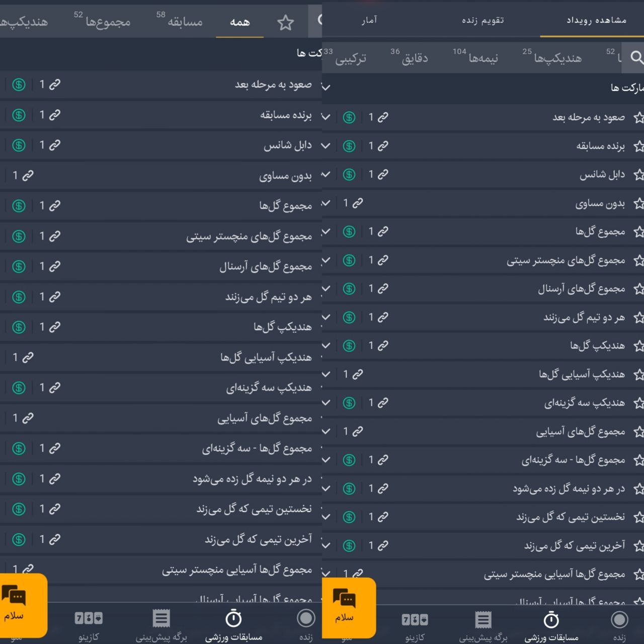Expand the بدون مساوی market chevron
This screenshot has width=644, height=644.
[325, 203]
